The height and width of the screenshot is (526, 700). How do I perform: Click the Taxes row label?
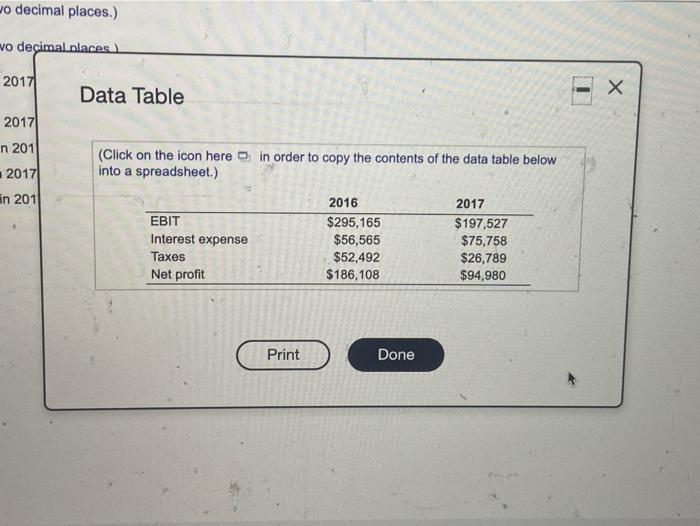168,257
